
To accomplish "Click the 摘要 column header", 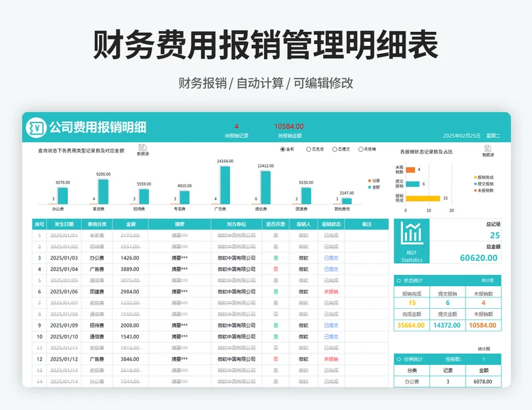I will pyautogui.click(x=180, y=224).
